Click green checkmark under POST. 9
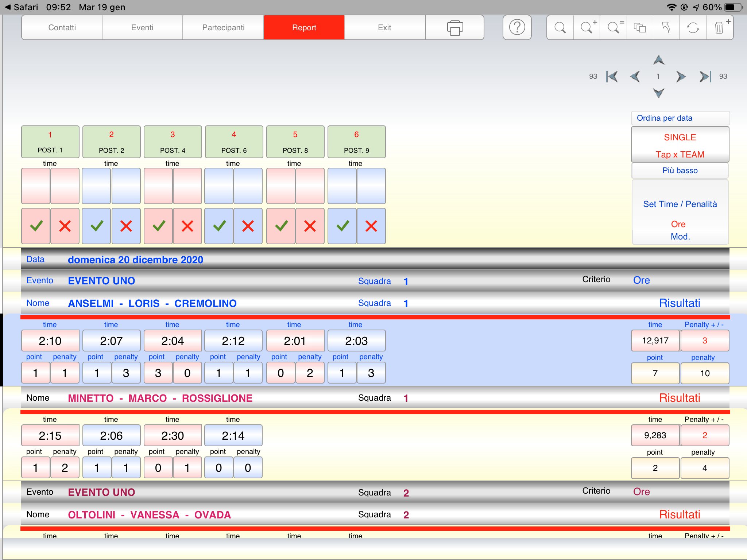The width and height of the screenshot is (747, 560). (x=342, y=226)
